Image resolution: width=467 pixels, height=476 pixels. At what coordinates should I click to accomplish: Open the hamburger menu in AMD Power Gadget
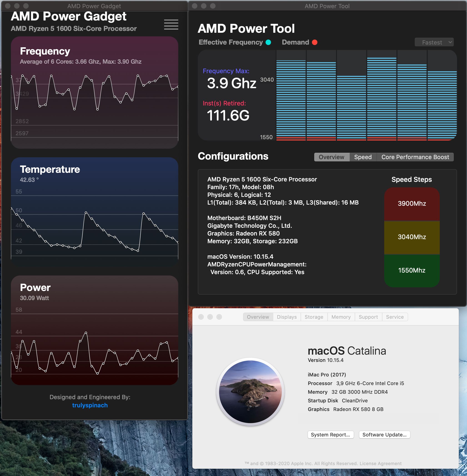tap(171, 25)
